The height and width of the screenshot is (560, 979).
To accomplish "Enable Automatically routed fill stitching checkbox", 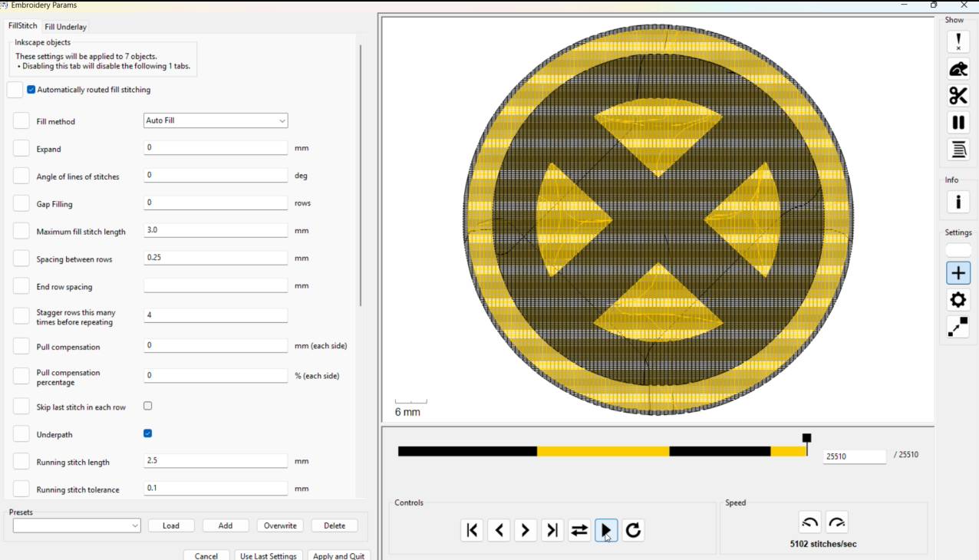I will click(x=31, y=90).
